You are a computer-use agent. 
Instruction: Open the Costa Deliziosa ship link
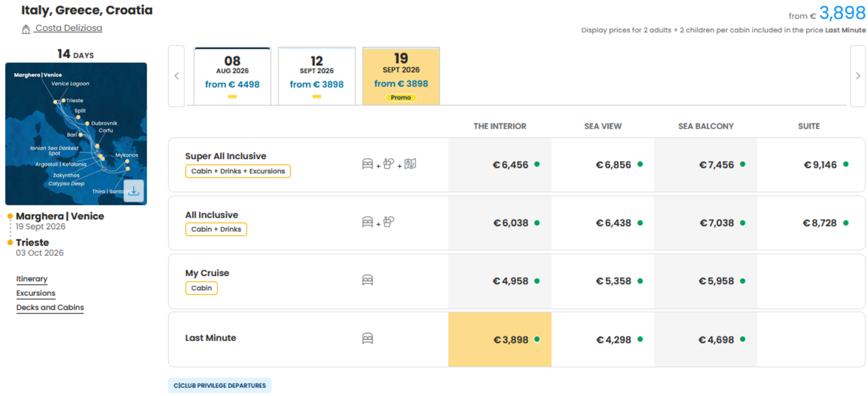tap(69, 28)
